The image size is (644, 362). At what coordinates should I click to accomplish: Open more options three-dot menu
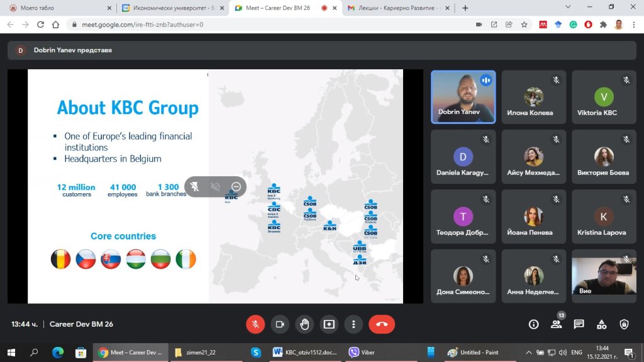[x=353, y=324]
